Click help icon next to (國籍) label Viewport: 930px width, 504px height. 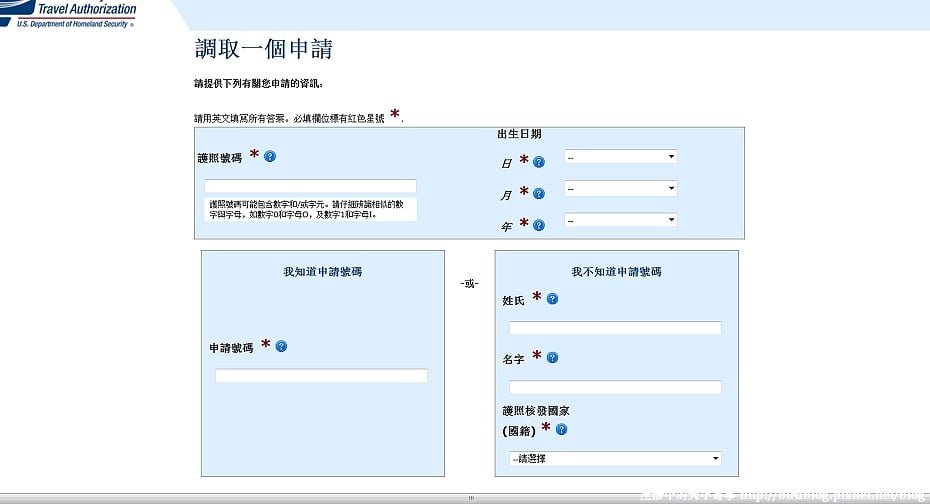561,429
